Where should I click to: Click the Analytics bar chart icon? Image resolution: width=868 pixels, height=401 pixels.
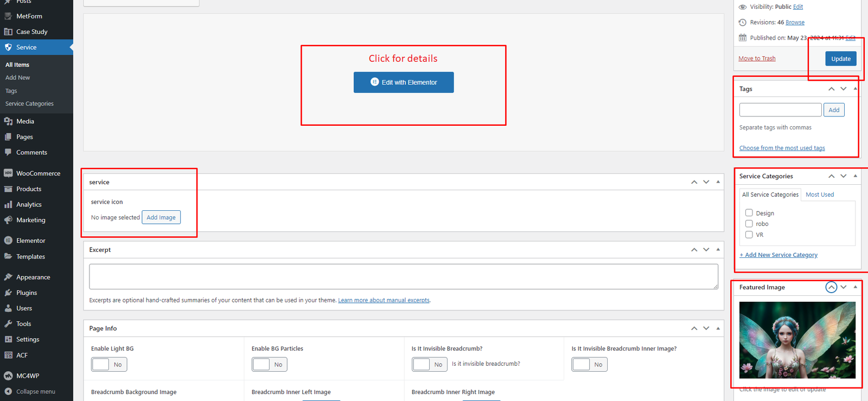pos(8,205)
